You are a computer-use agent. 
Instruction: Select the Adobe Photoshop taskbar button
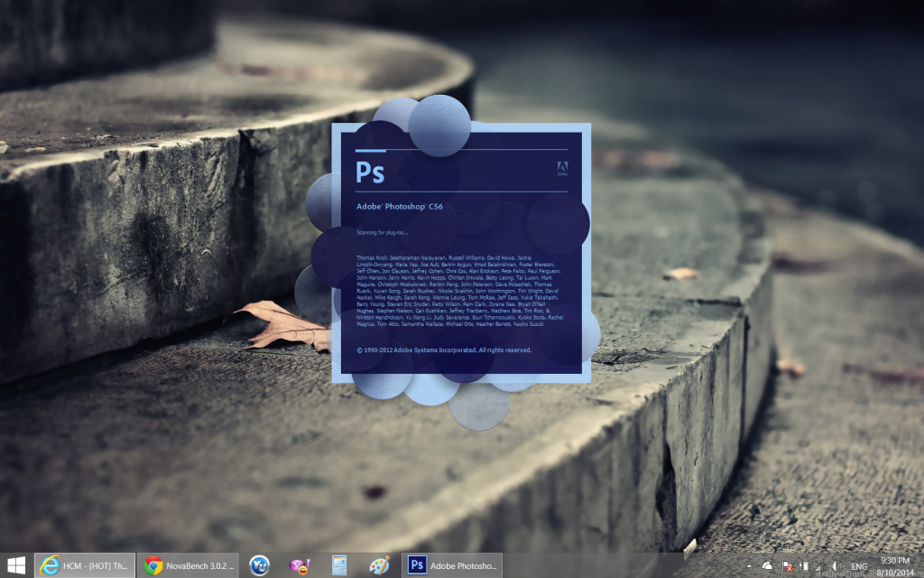click(x=451, y=565)
